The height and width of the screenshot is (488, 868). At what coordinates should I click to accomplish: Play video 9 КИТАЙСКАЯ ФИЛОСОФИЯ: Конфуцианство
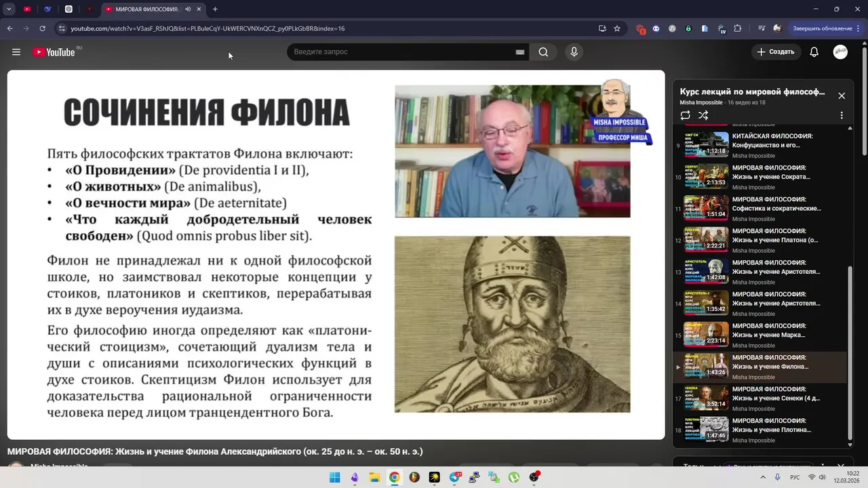click(759, 145)
